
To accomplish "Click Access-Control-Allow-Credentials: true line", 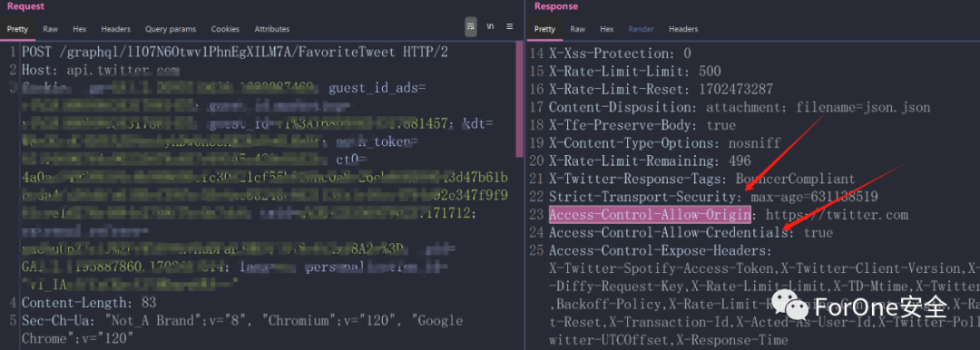I will click(x=691, y=232).
